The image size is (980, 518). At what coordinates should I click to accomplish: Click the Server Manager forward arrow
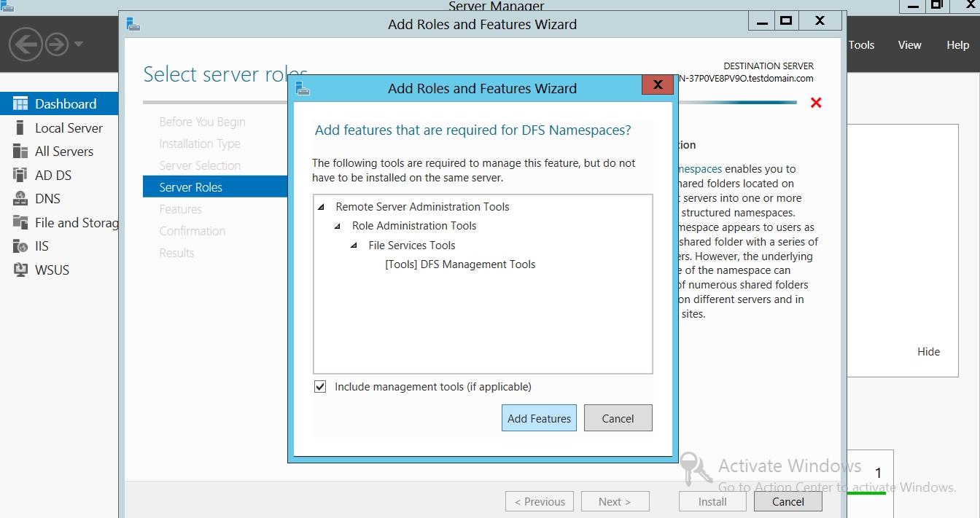(57, 44)
